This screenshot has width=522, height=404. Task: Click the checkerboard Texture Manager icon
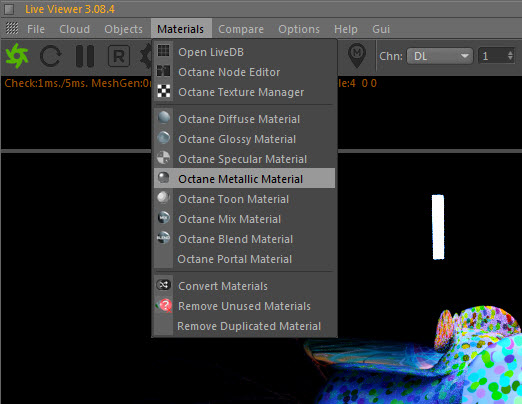163,91
